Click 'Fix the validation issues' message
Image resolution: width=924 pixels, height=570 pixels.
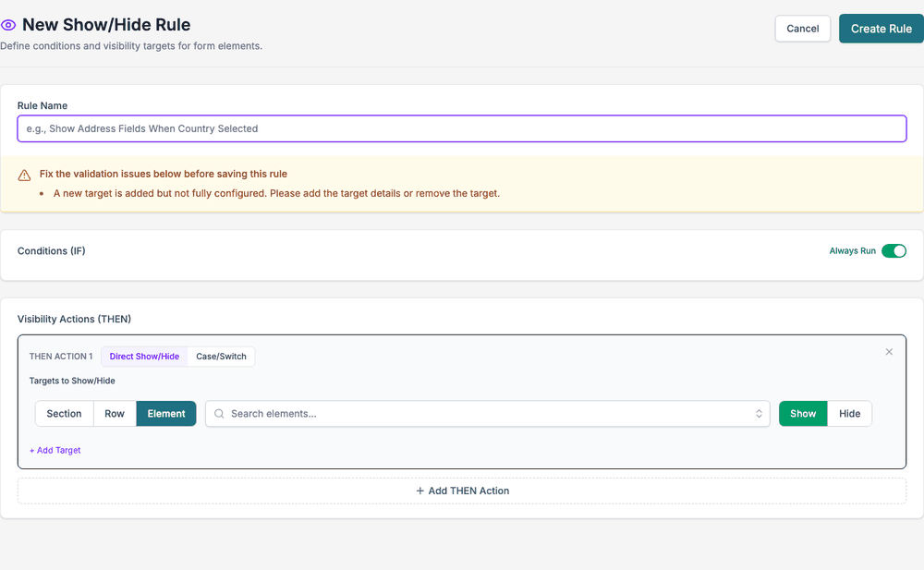pyautogui.click(x=164, y=174)
